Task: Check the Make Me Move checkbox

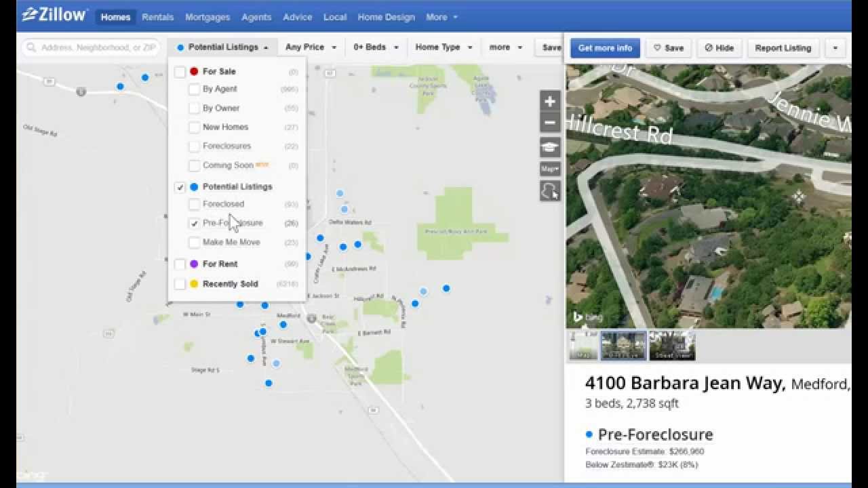Action: coord(194,242)
